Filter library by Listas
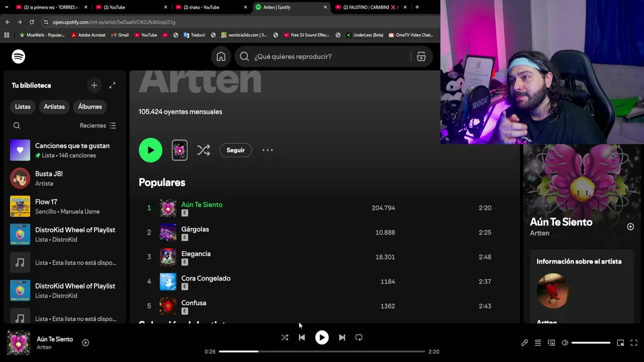The width and height of the screenshot is (644, 362). click(23, 107)
